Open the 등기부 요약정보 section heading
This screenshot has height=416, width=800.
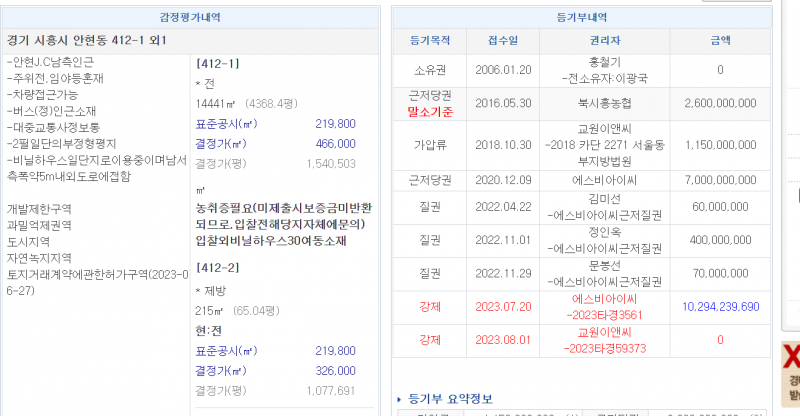tap(446, 398)
